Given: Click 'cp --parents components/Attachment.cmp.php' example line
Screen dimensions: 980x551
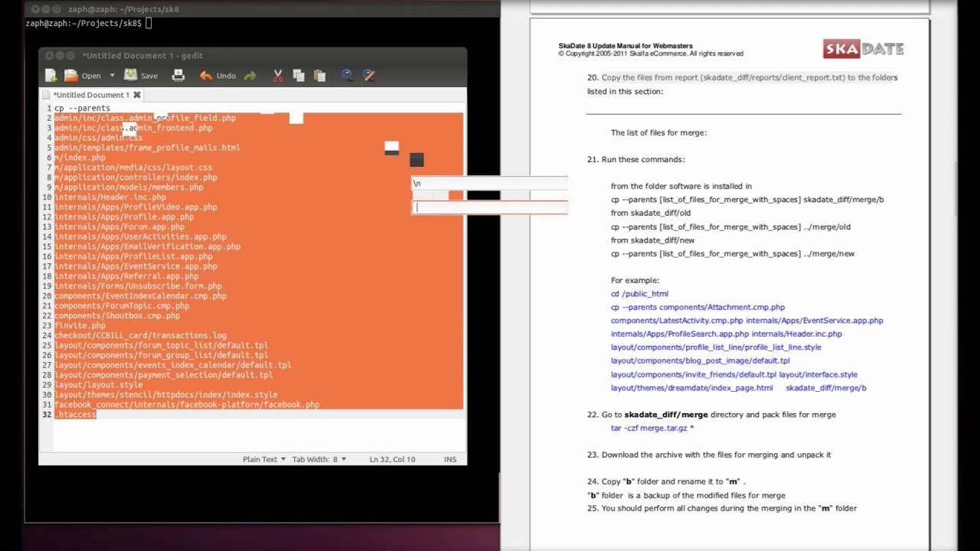Looking at the screenshot, I should [697, 308].
